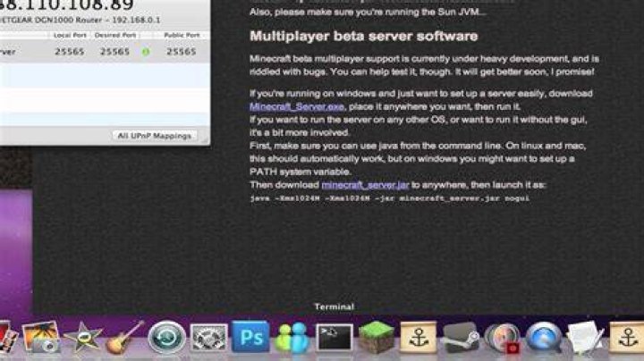Open the Photo Booth icon in dock
The image size is (644, 361).
[7, 337]
